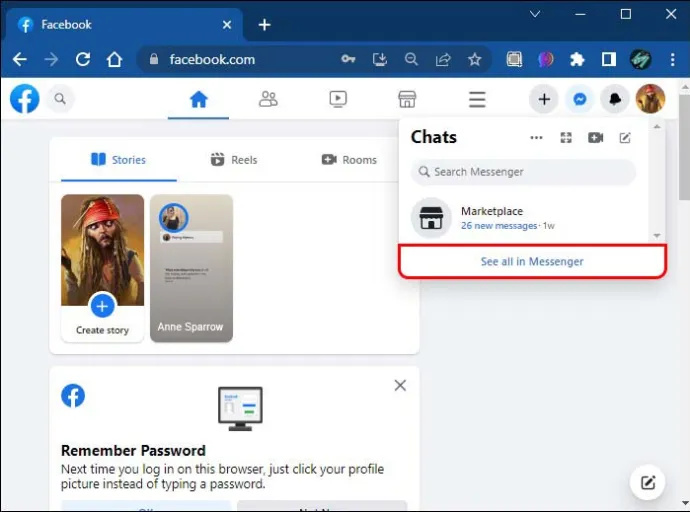Open Anne Sparrow's story thumbnail
The width and height of the screenshot is (690, 512).
point(191,268)
